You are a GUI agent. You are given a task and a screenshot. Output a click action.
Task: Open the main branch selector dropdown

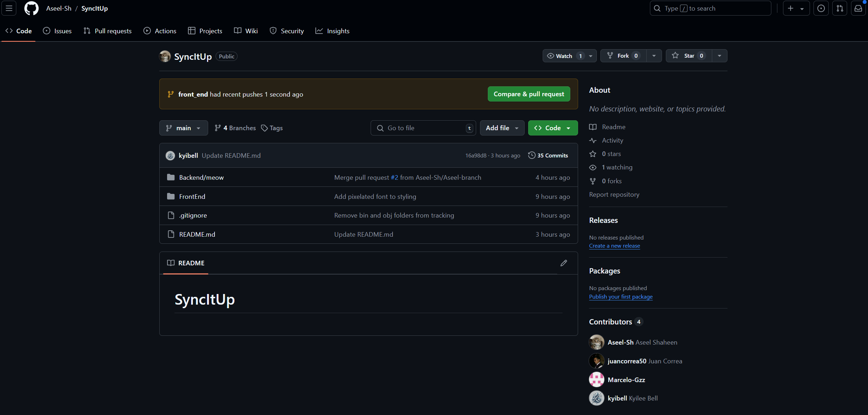point(183,128)
